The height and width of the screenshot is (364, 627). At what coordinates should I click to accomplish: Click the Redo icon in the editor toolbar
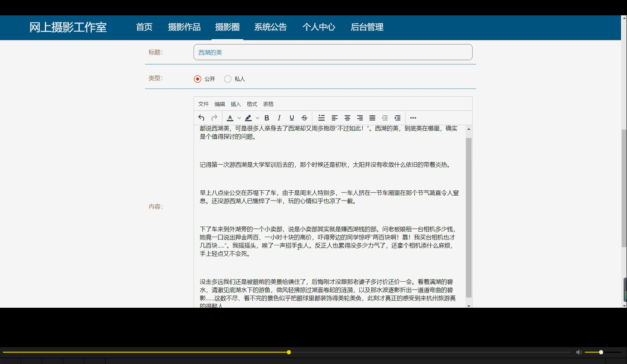[x=214, y=117]
